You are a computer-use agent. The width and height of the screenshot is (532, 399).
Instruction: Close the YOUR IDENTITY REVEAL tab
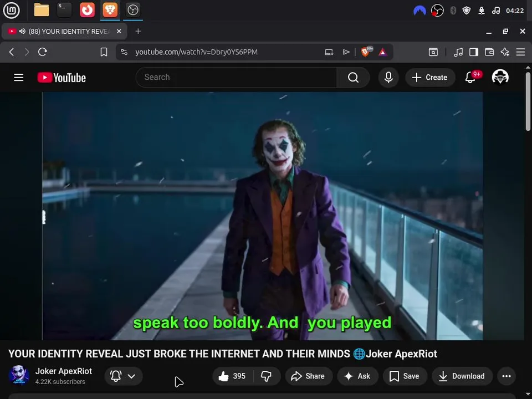point(119,31)
